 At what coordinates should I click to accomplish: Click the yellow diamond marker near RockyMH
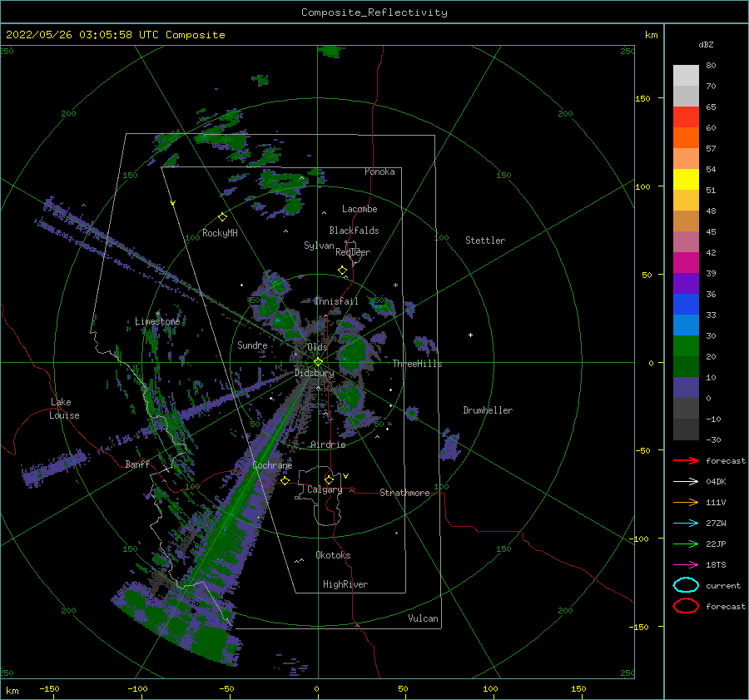pos(222,217)
